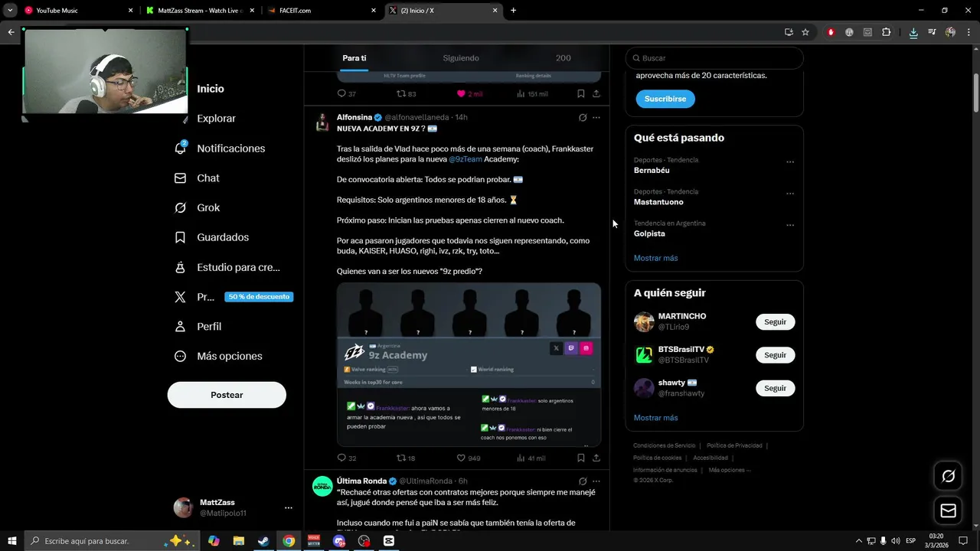The image size is (980, 551).
Task: Open floating Grok button
Action: [x=948, y=476]
